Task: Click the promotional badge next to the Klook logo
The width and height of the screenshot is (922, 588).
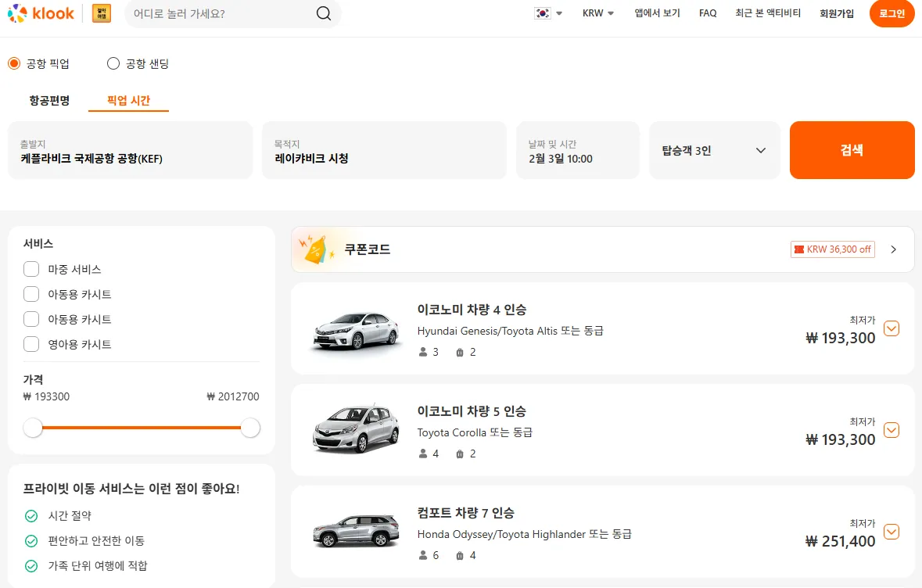Action: pyautogui.click(x=101, y=13)
